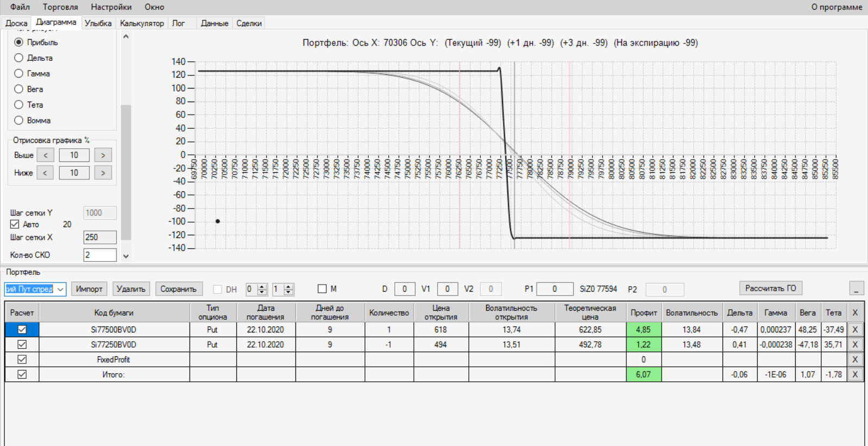868x446 pixels.
Task: Save the portfolio with the Сохранить button
Action: click(179, 289)
